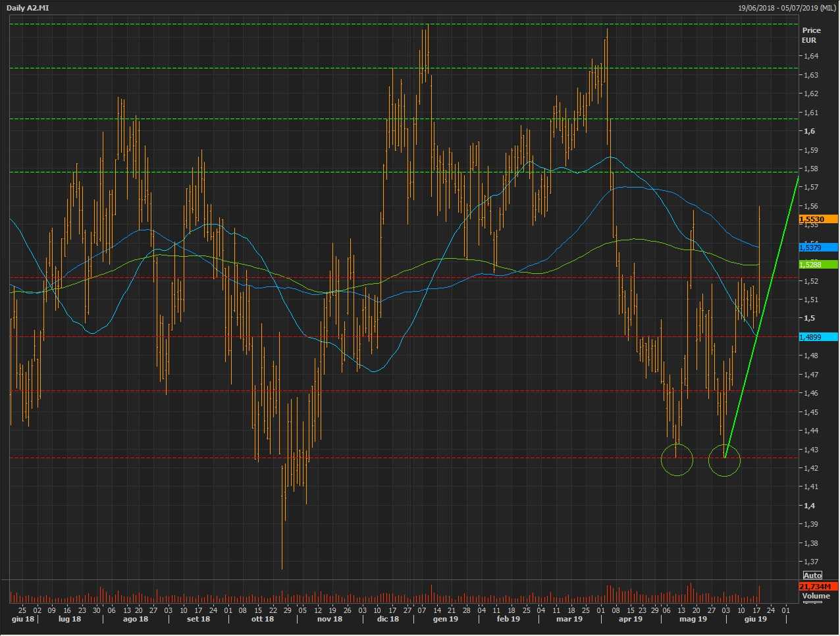Click the ott 18 month label
The height and width of the screenshot is (636, 840).
click(263, 619)
